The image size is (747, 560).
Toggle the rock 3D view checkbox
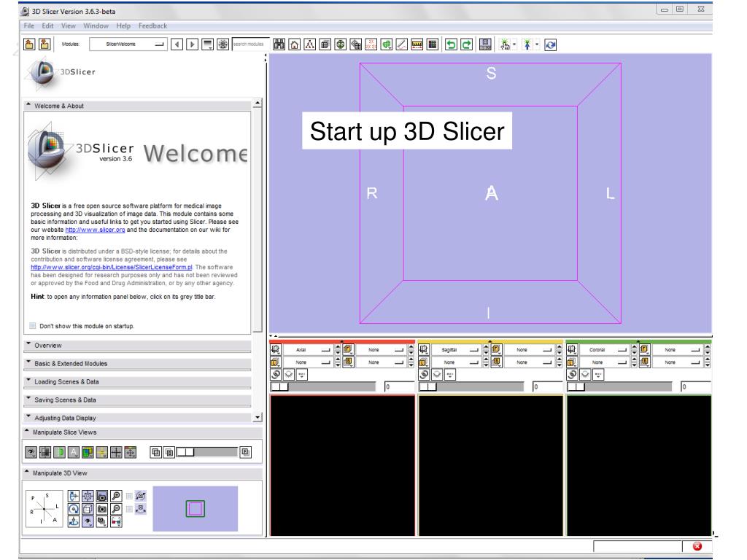click(129, 509)
